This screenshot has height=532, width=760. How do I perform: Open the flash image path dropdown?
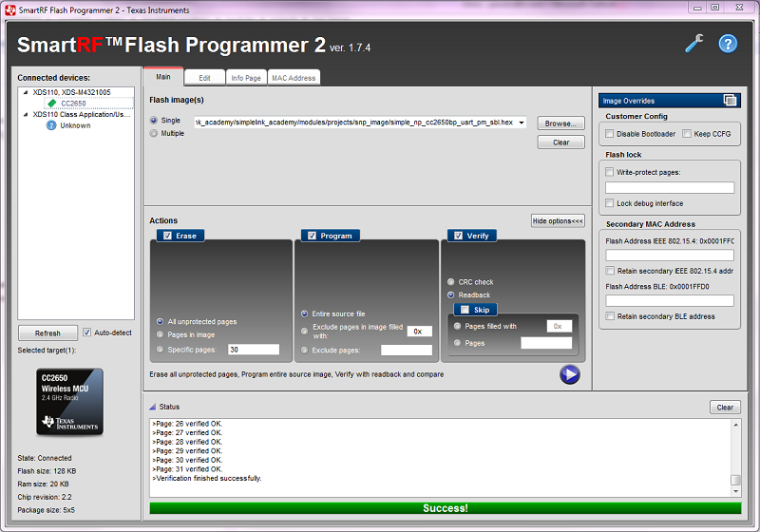click(x=522, y=123)
